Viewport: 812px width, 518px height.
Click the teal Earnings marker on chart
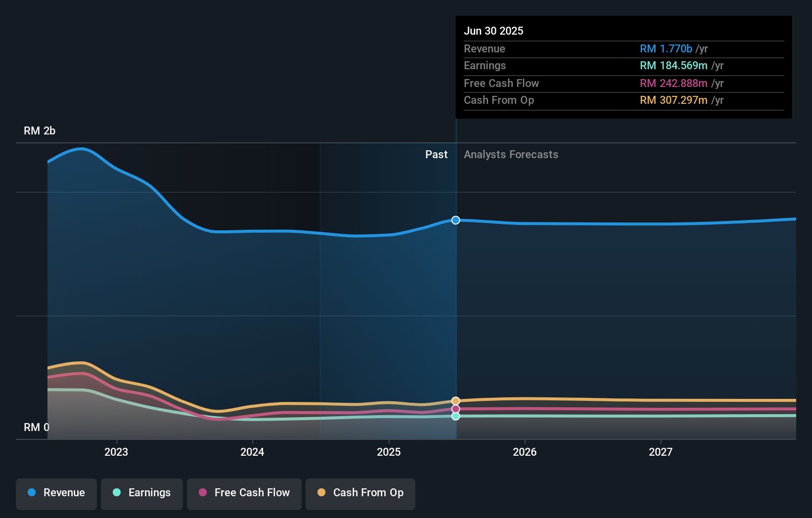[x=455, y=416]
